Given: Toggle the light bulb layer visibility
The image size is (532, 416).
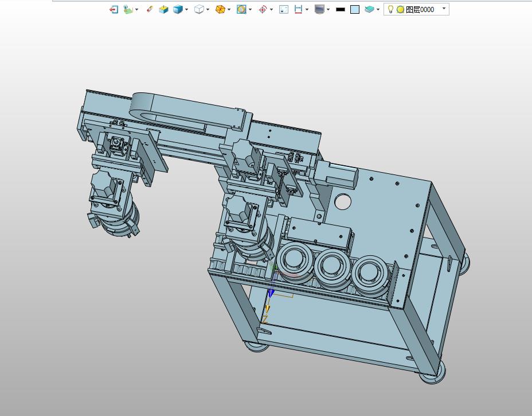Looking at the screenshot, I should [390, 9].
